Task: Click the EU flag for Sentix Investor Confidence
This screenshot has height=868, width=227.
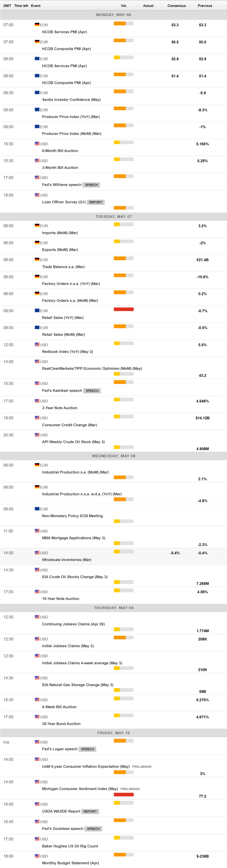Action: tap(37, 93)
